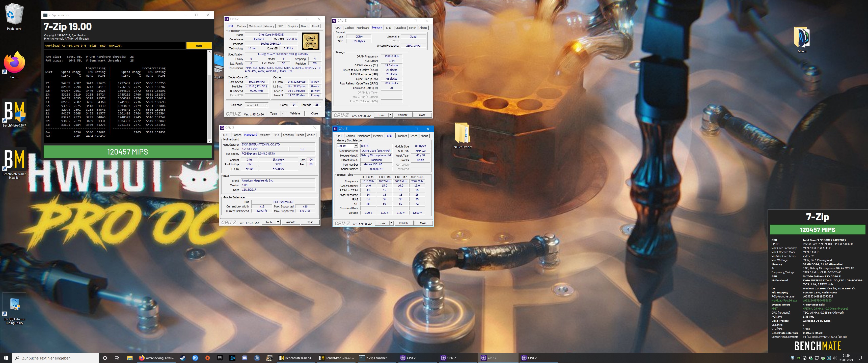
Task: Open Steam from the taskbar
Action: tap(182, 358)
